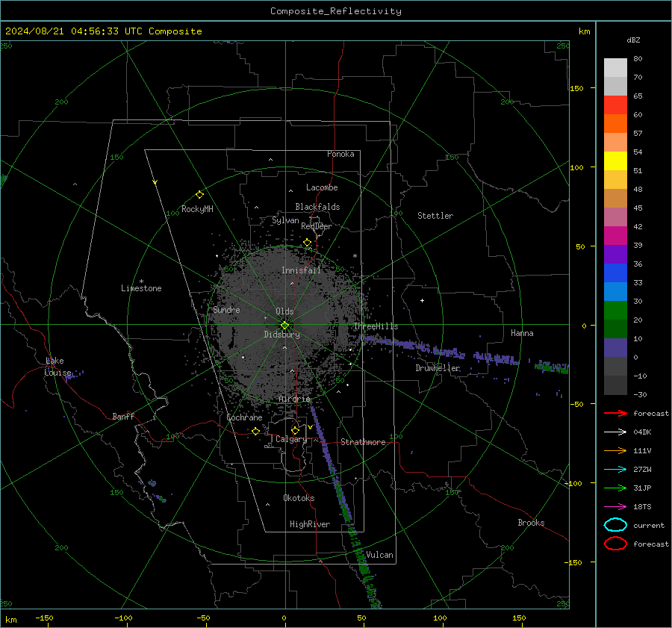Click the ThreeHills city label
Viewport: 672px width, 628px height.
click(376, 326)
